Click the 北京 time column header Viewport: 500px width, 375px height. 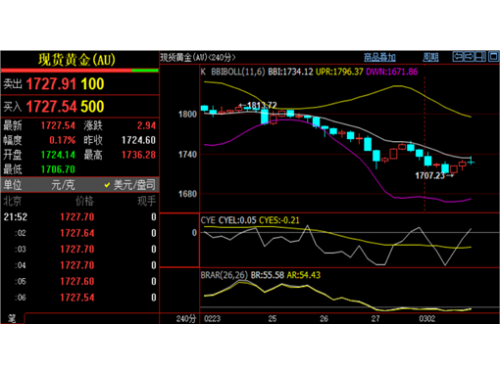(13, 201)
